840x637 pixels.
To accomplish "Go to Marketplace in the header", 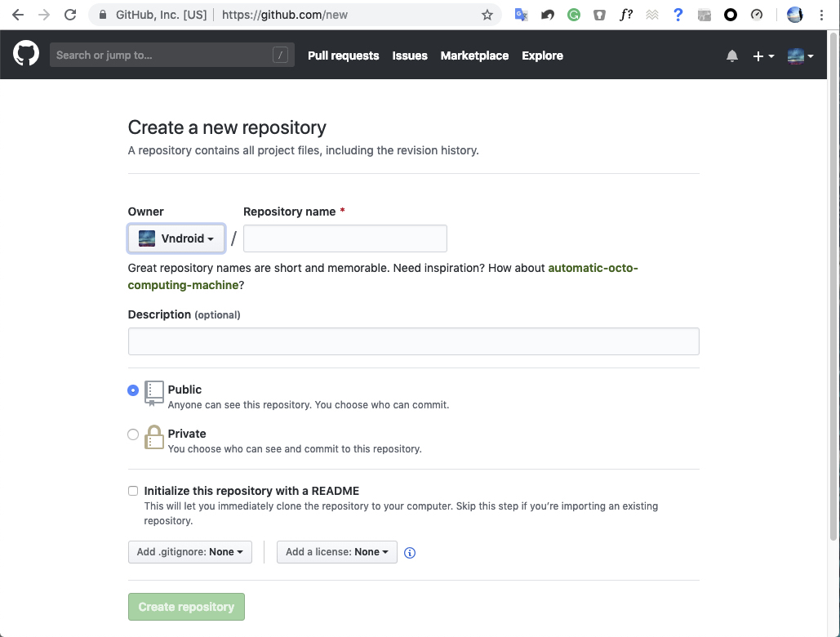I will tap(474, 56).
